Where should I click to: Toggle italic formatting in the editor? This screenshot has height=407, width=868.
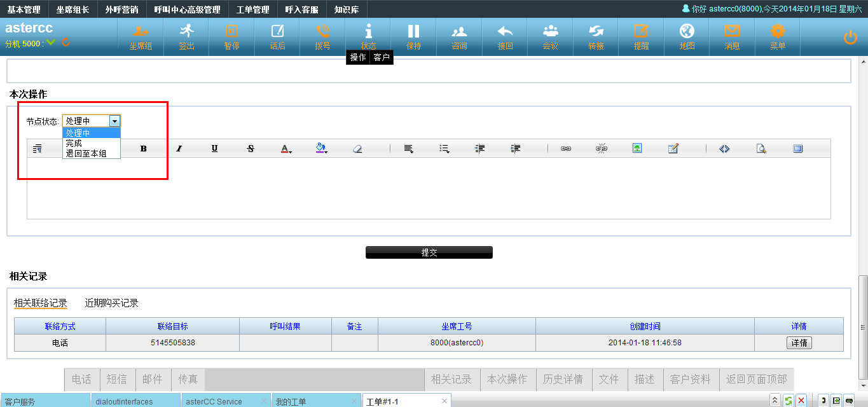(179, 149)
